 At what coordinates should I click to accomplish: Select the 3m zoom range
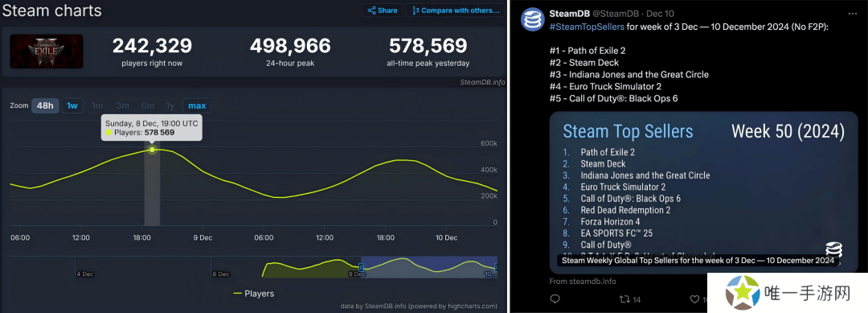point(122,105)
